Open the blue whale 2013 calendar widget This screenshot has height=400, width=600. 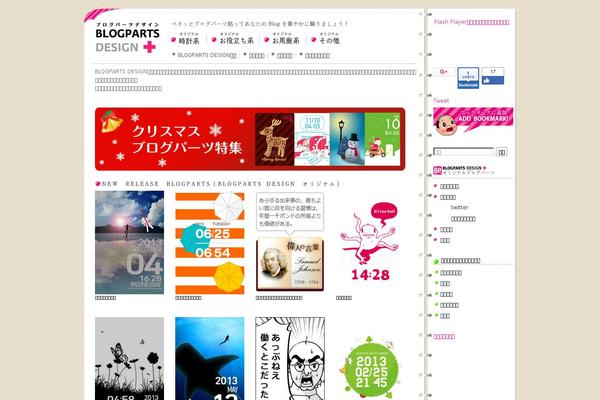(210, 359)
